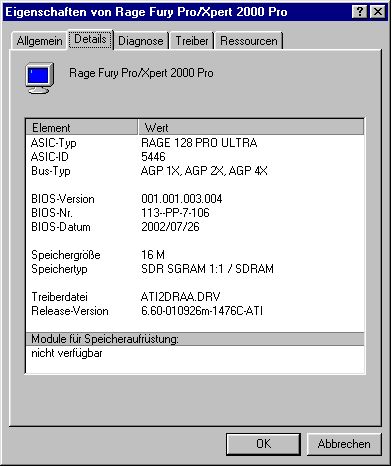Open the Treiber tab
Viewport: 392px width, 466px height.
pos(192,41)
